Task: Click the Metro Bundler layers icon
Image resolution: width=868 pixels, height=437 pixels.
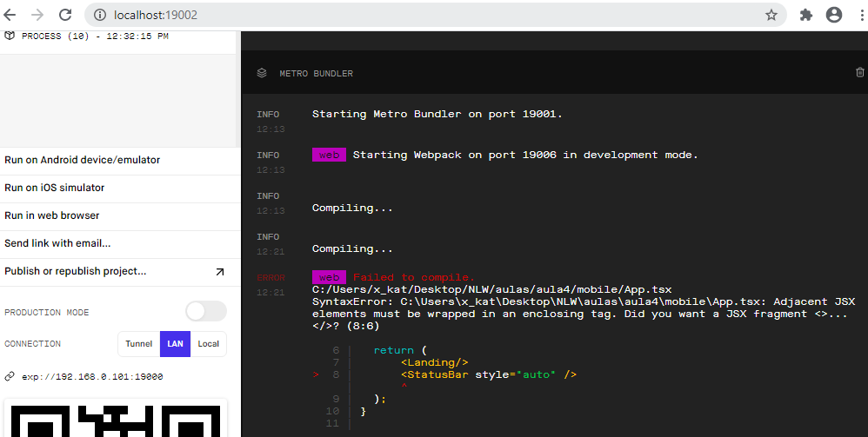Action: coord(262,73)
